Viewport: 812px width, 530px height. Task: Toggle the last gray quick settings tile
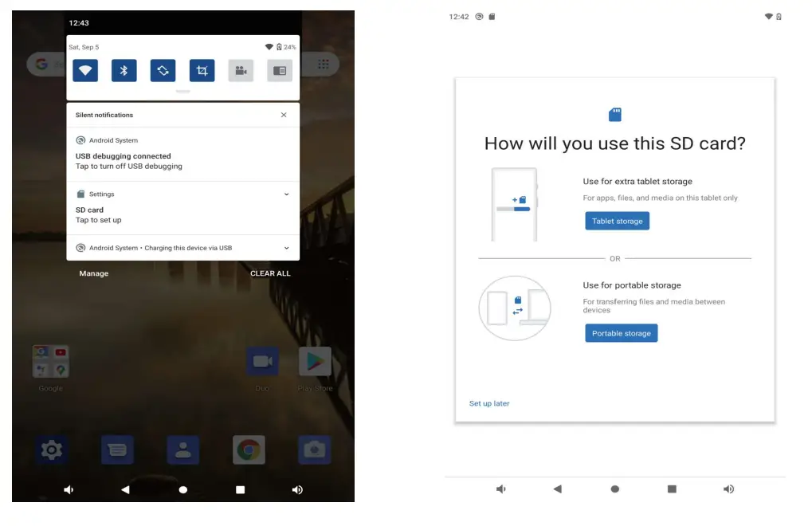click(x=280, y=70)
